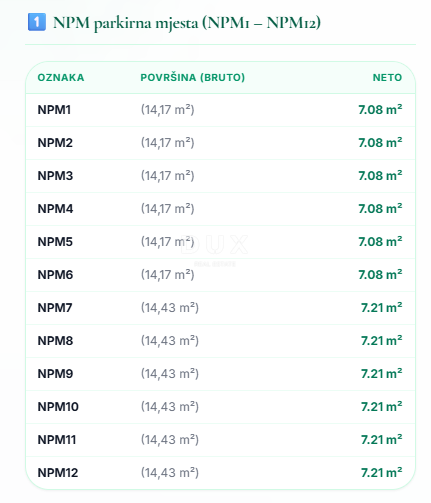Click the NPM4 row label
The width and height of the screenshot is (431, 503).
pos(55,209)
